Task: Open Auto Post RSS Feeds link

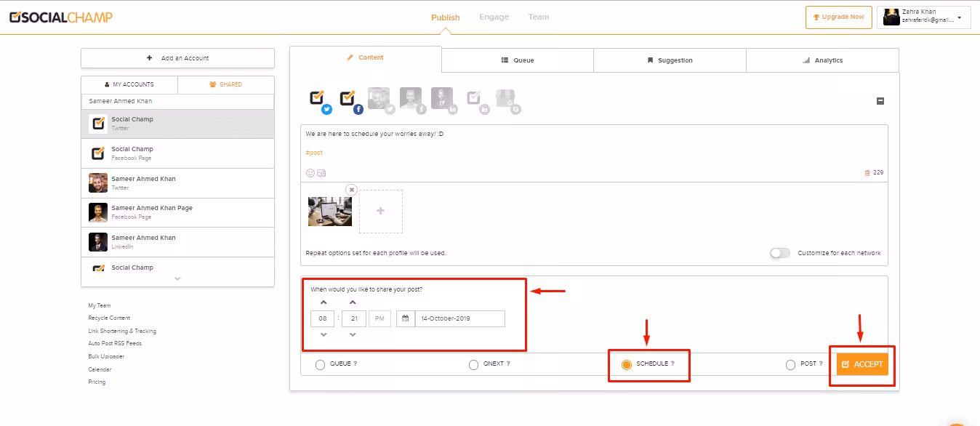Action: pyautogui.click(x=115, y=343)
